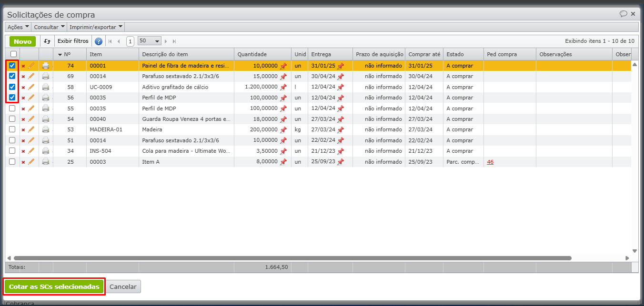Click the refresh list icon
Viewport: 644px width, 306px height.
[x=47, y=41]
